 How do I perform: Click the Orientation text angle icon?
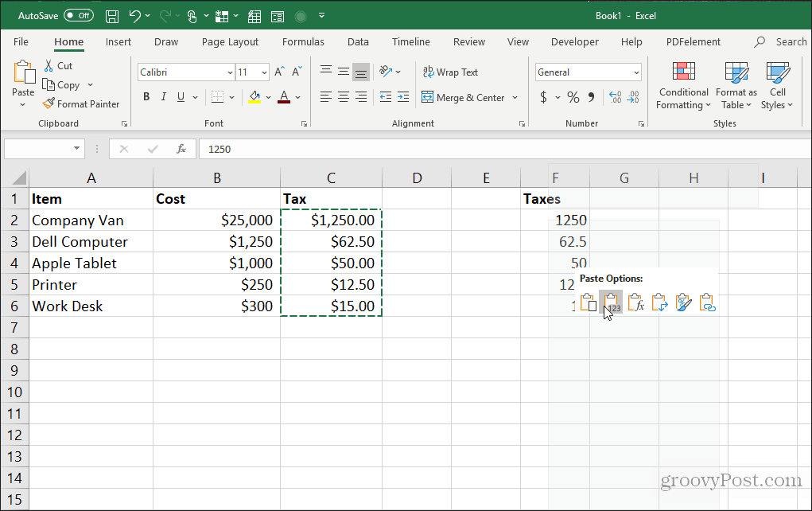(x=386, y=72)
